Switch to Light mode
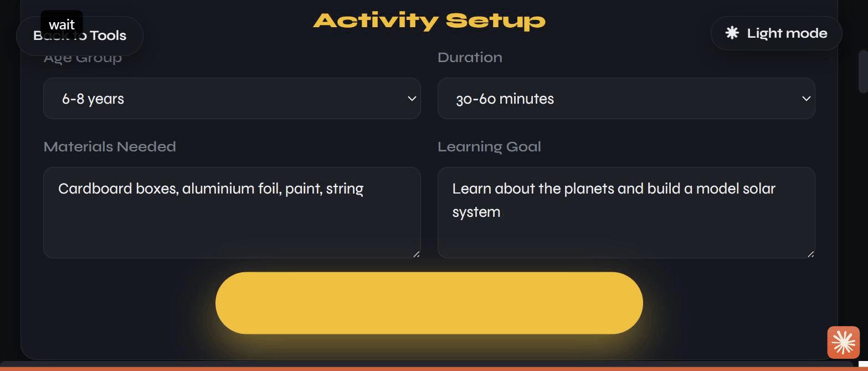 pyautogui.click(x=777, y=33)
